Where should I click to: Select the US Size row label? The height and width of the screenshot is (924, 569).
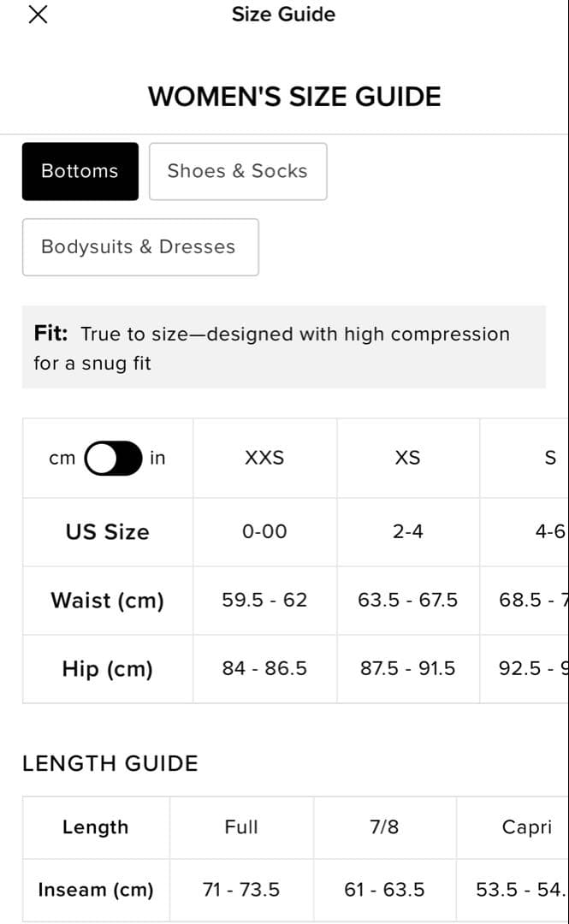107,532
